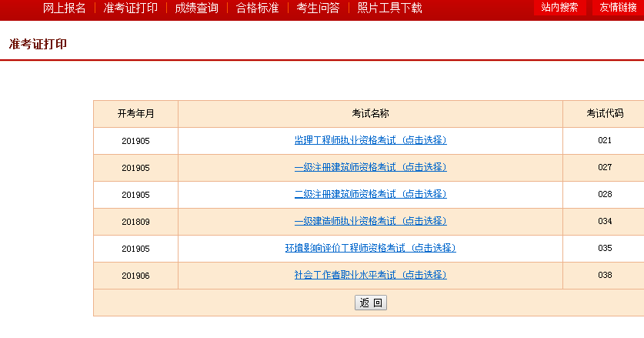This screenshot has height=338, width=644.
Task: Click the 201809 date cell
Action: pyautogui.click(x=135, y=222)
